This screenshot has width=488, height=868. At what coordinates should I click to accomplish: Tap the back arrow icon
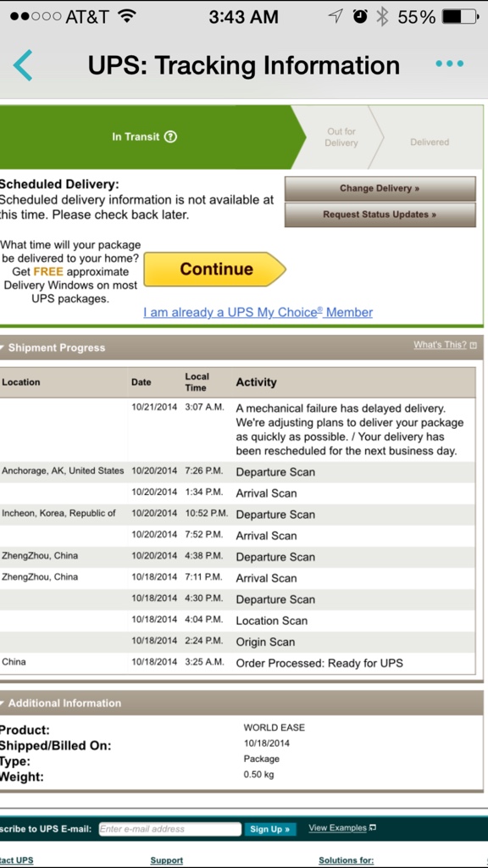pyautogui.click(x=23, y=65)
